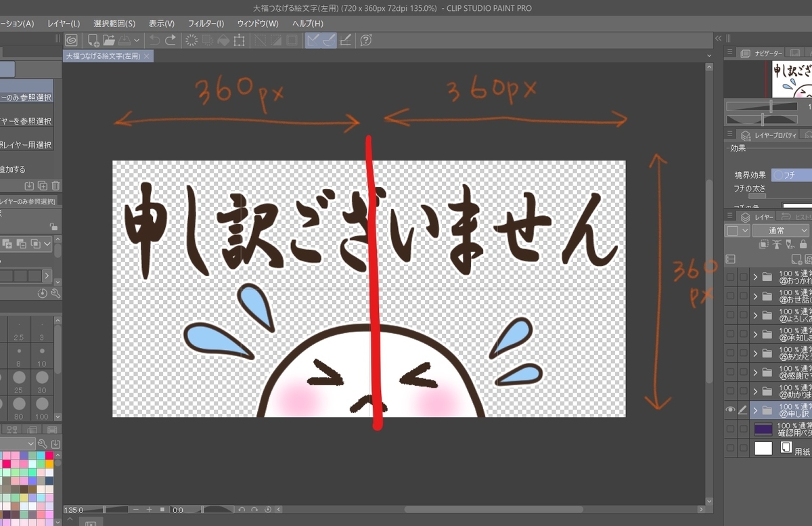Click the ナビゲーター panel tab

click(761, 53)
